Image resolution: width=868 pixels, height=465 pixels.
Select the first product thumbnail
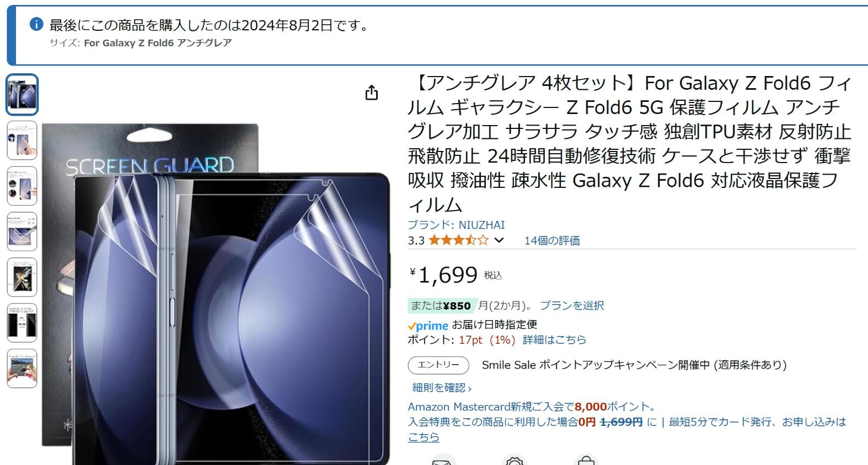[22, 95]
